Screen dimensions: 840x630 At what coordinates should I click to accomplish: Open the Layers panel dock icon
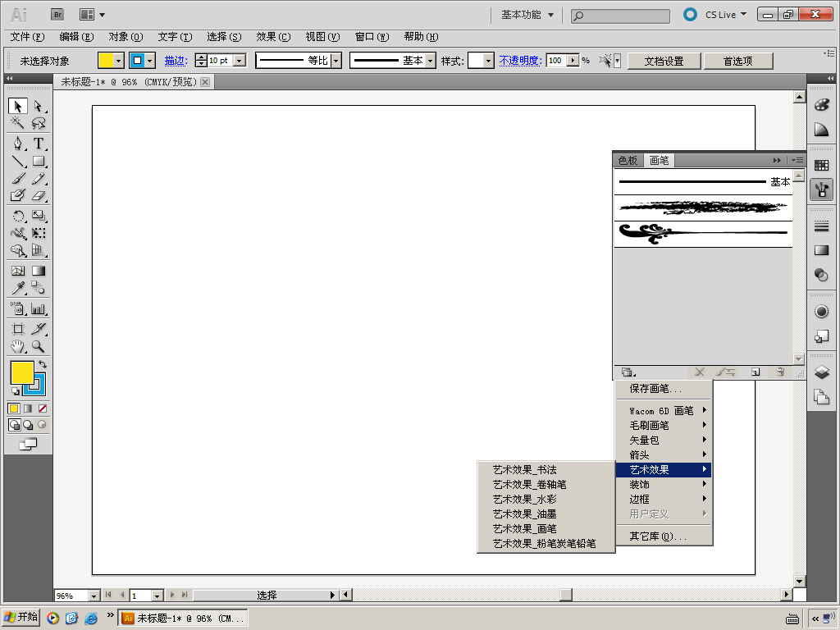pyautogui.click(x=821, y=372)
